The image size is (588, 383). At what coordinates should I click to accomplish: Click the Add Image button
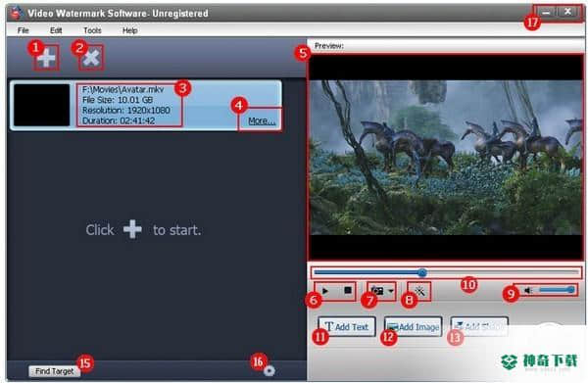(x=413, y=327)
